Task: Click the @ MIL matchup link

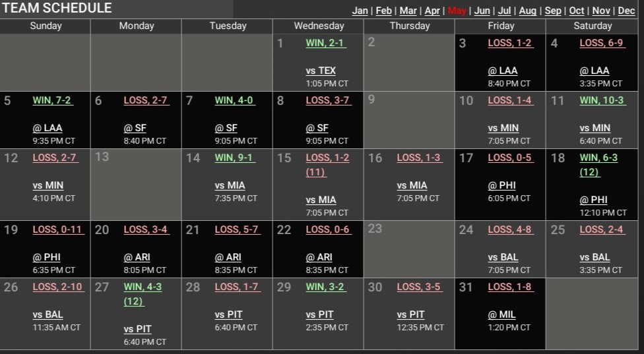Action: [x=503, y=314]
